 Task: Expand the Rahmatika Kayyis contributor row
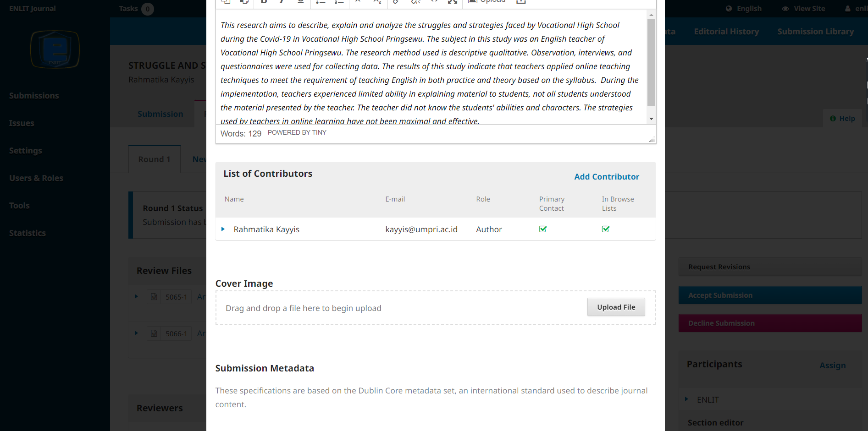click(223, 229)
